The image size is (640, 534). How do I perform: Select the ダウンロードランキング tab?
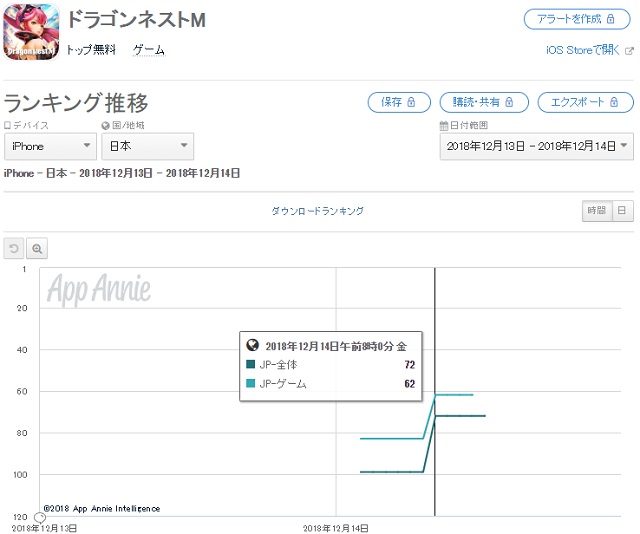[x=318, y=211]
